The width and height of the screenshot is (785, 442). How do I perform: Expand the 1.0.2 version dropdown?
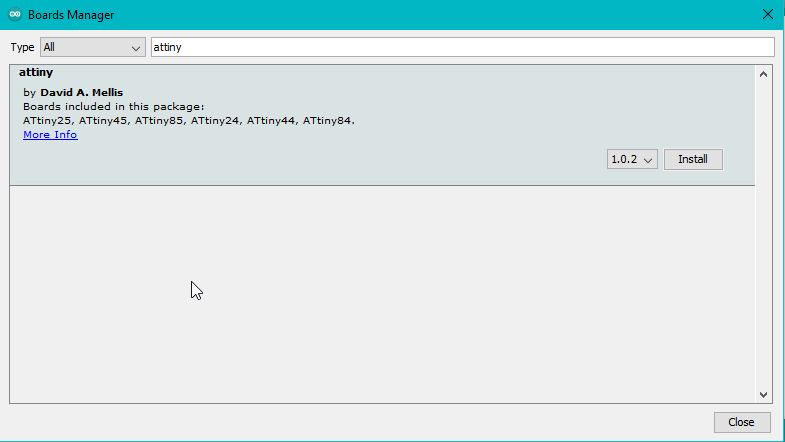click(632, 159)
